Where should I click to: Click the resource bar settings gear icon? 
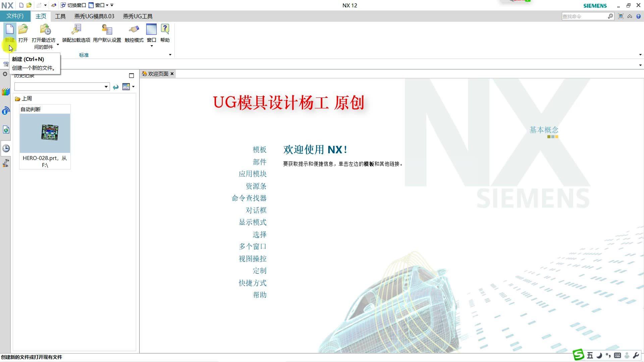click(5, 74)
